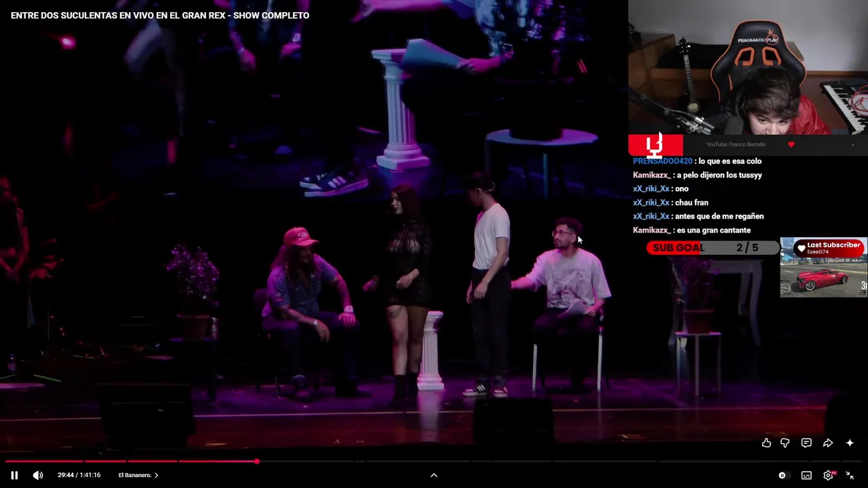This screenshot has width=868, height=488.
Task: Exit fullscreen mode
Action: click(850, 475)
